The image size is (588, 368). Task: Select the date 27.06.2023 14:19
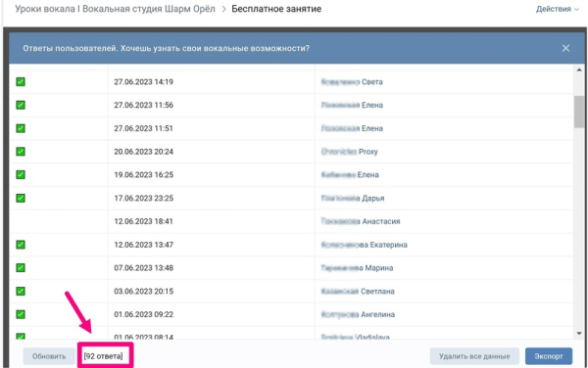click(144, 82)
